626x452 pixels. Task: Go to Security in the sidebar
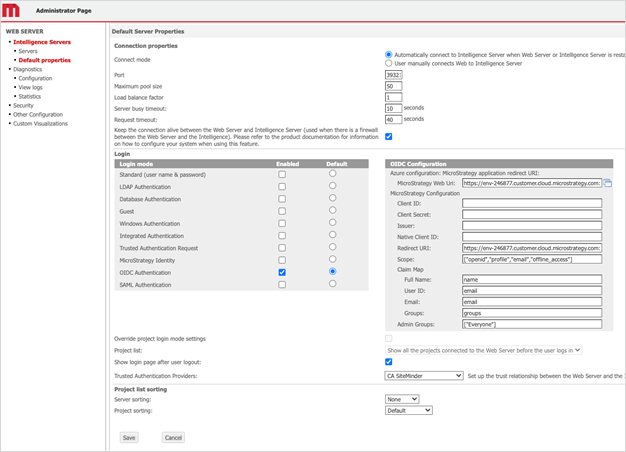coord(23,105)
